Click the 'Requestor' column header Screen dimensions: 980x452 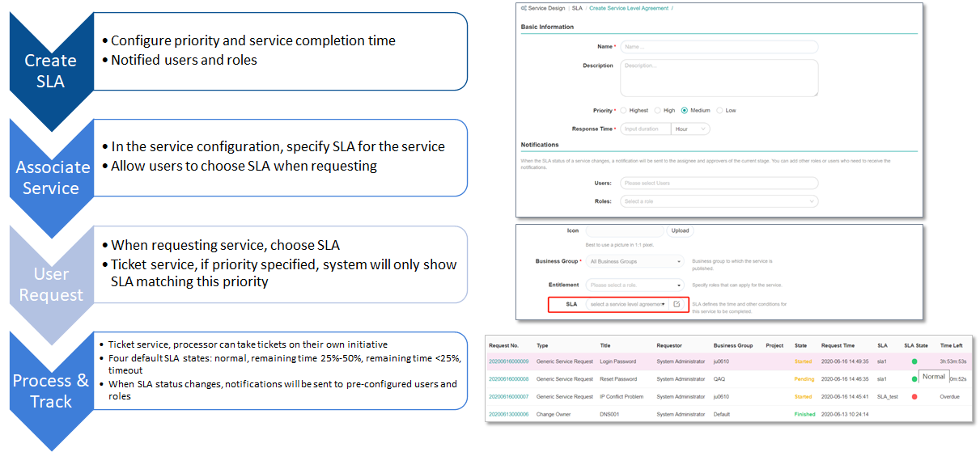670,345
